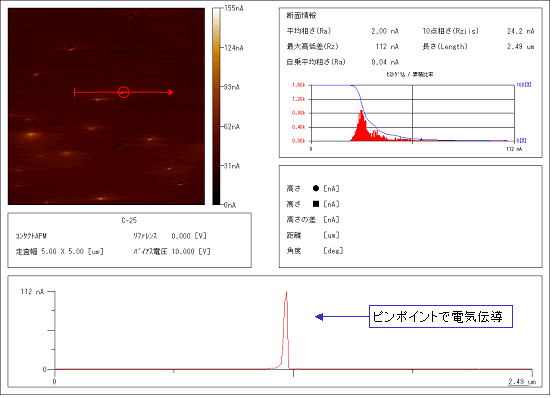Select the Ra value 2.00 nA
Image resolution: width=553 pixels, height=398 pixels.
tap(385, 31)
